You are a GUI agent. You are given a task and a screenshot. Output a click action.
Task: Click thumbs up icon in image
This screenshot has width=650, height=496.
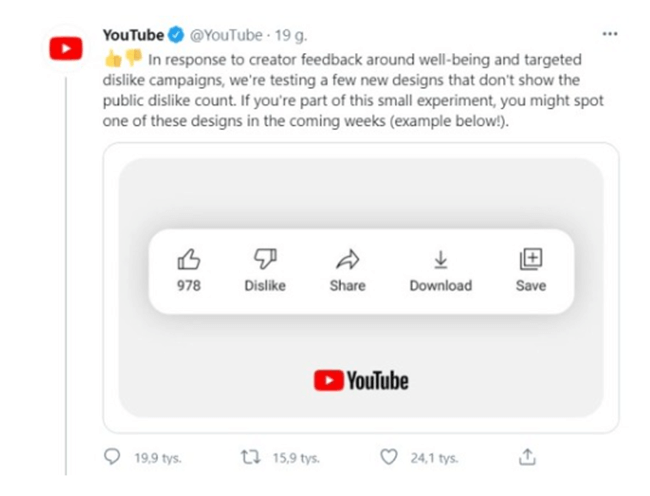pyautogui.click(x=188, y=260)
